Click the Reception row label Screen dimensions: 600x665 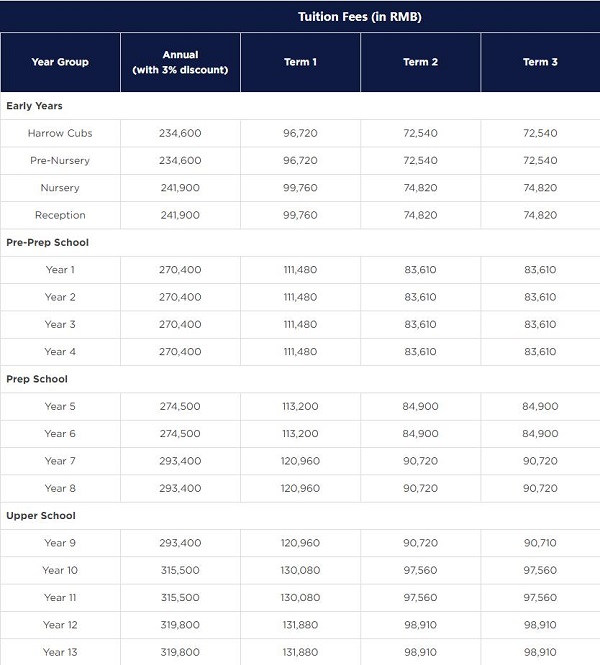click(x=60, y=215)
